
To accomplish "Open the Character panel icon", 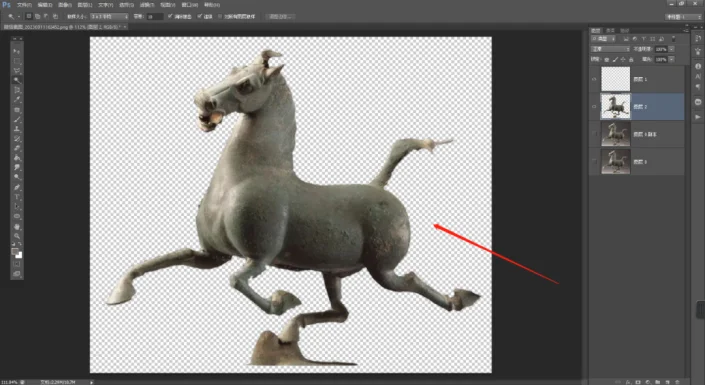I will coord(698,76).
